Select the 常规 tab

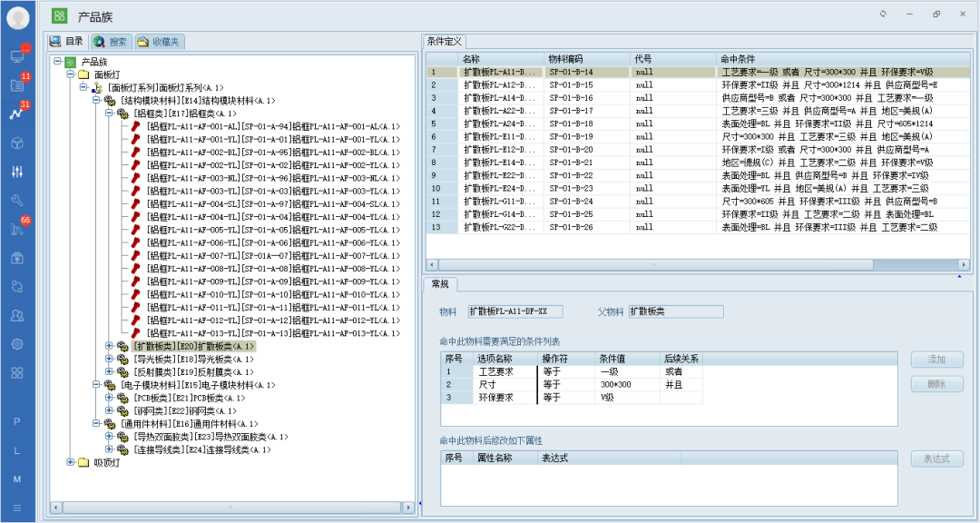click(440, 284)
